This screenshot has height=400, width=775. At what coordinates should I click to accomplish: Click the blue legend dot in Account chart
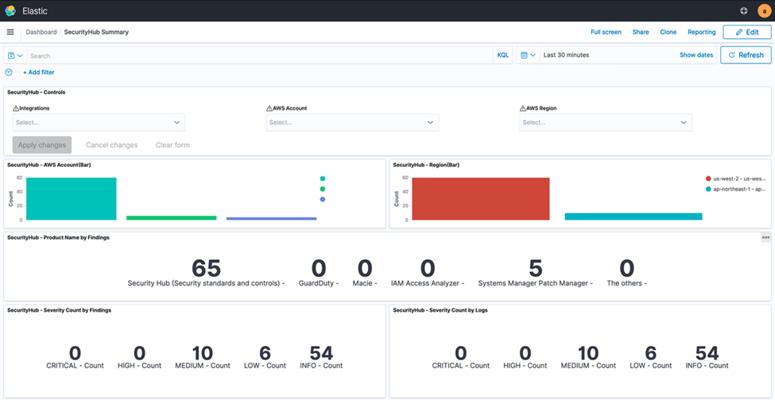pyautogui.click(x=323, y=199)
